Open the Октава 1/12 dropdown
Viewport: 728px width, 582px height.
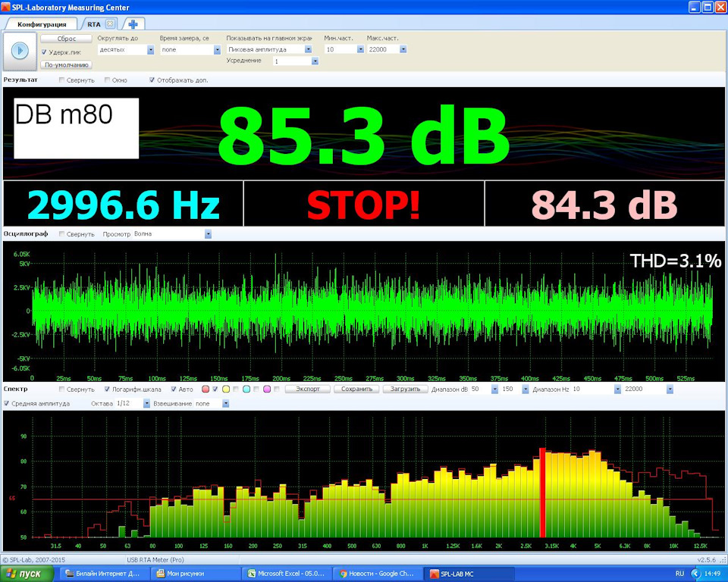coord(146,404)
